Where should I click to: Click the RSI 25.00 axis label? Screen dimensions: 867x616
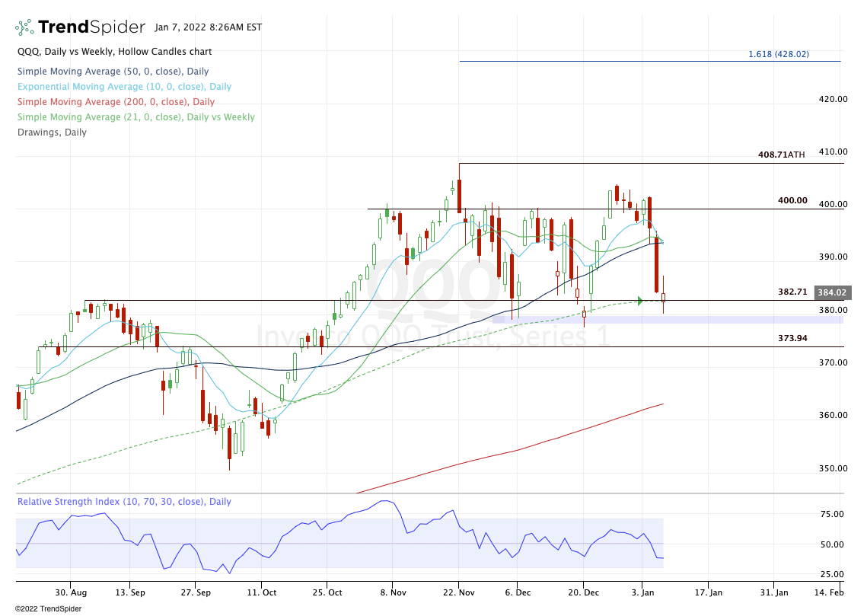pos(832,574)
